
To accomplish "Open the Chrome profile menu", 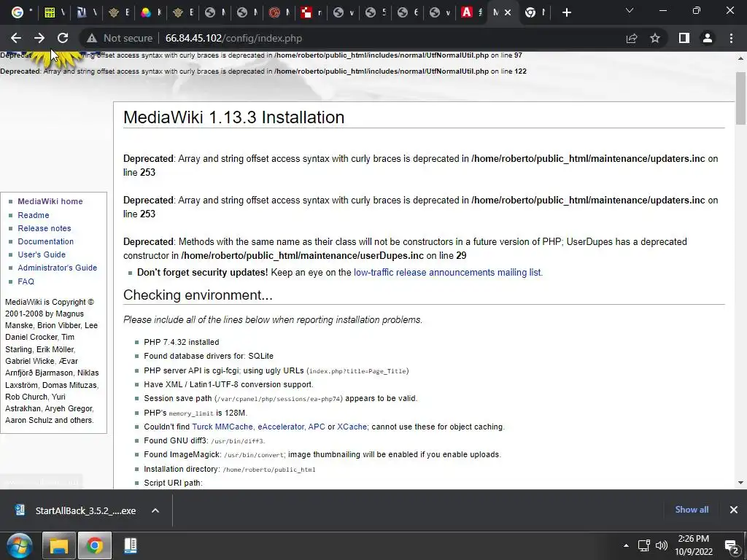I will point(708,38).
